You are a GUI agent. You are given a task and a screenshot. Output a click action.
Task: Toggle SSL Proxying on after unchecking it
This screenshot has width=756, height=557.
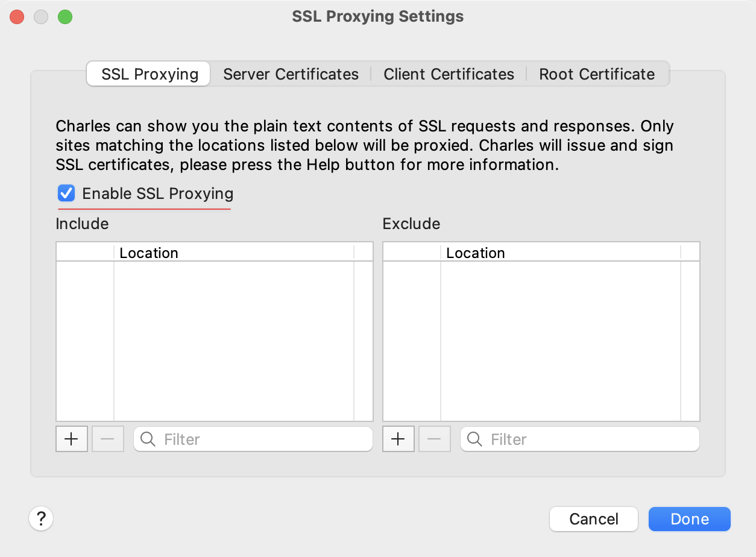click(x=66, y=193)
